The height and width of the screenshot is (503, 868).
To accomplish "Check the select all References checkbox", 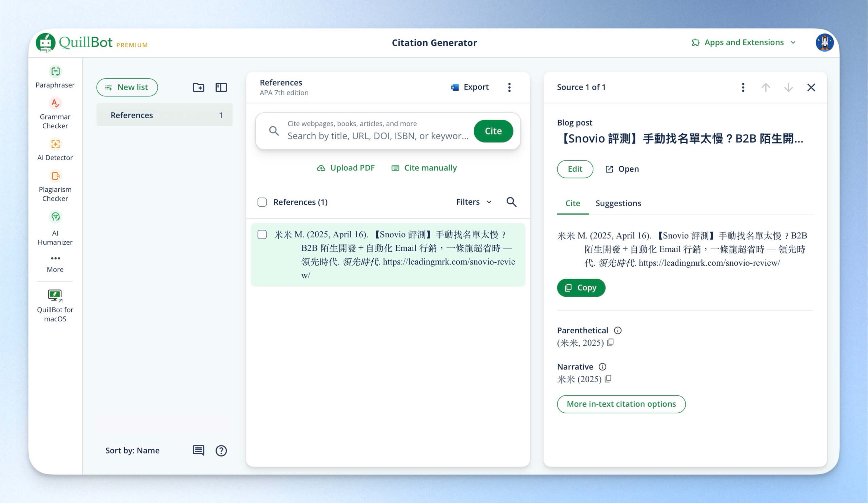I will [x=262, y=202].
